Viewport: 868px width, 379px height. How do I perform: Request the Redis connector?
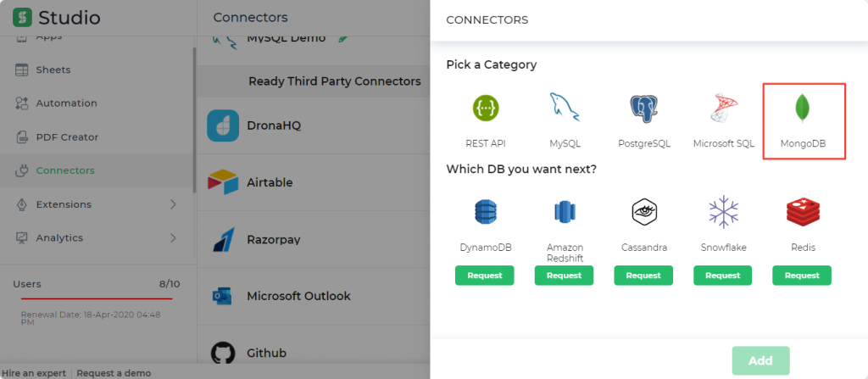802,276
